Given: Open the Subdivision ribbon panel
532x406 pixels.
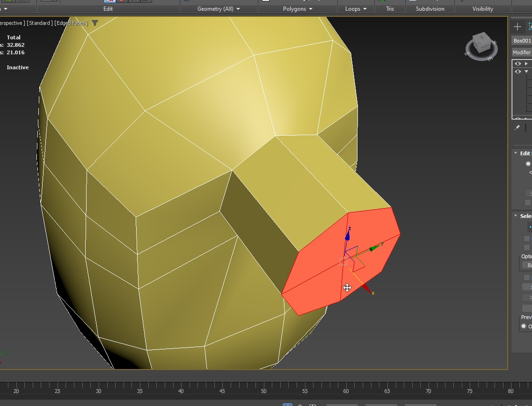Looking at the screenshot, I should [x=430, y=9].
